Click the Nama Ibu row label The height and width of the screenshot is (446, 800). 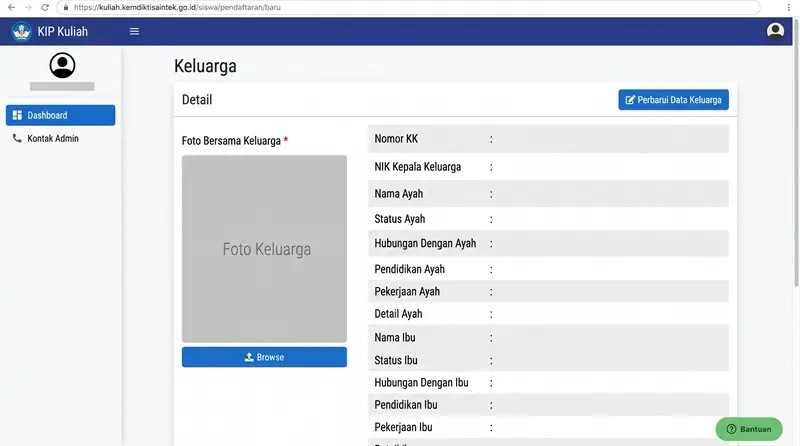coord(394,337)
